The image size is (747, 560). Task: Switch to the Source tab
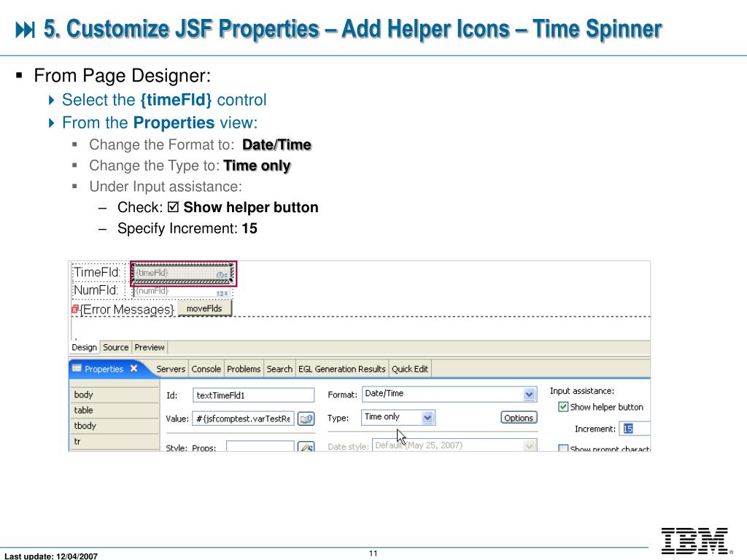[x=116, y=347]
